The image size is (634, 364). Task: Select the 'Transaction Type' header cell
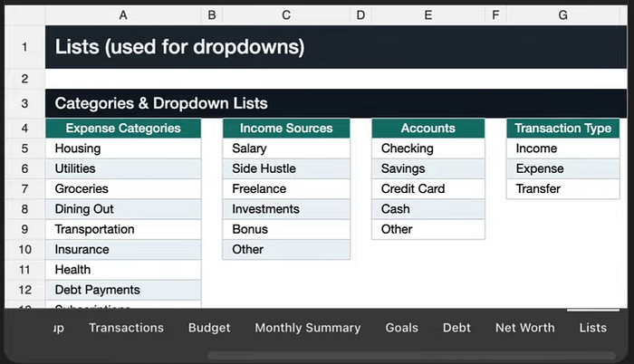562,129
